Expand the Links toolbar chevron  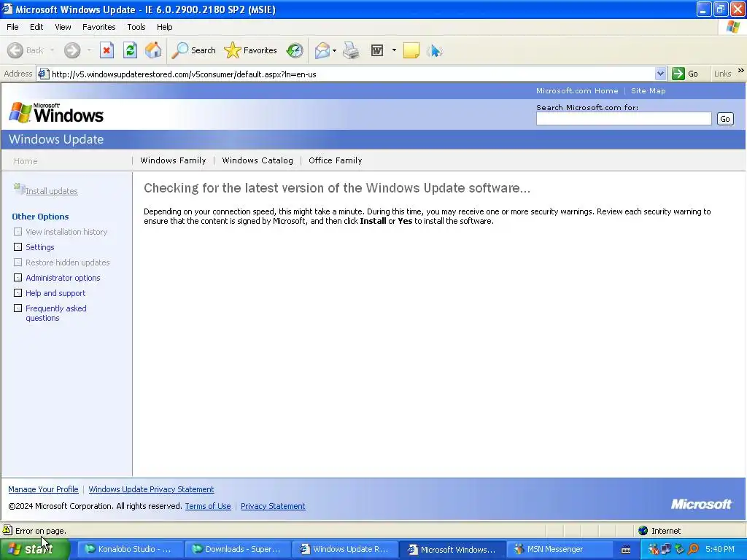pyautogui.click(x=741, y=71)
